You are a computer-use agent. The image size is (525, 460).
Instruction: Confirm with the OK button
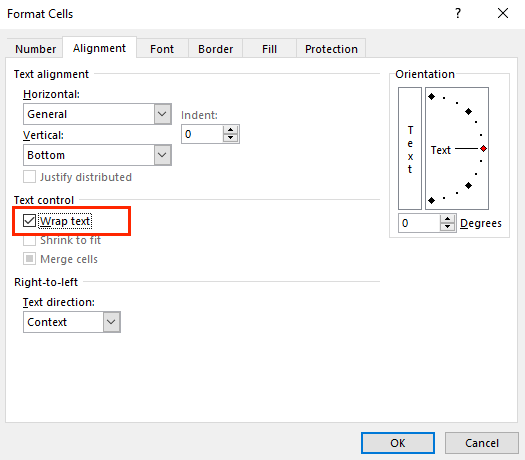coord(398,443)
